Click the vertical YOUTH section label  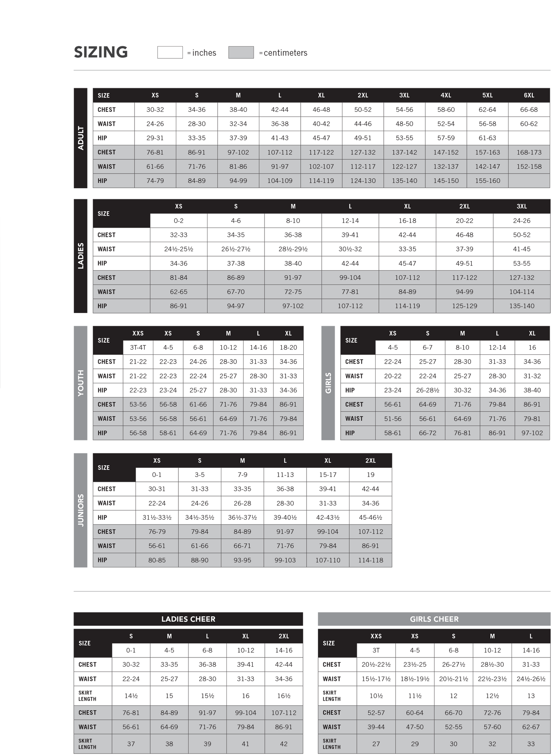[x=81, y=383]
